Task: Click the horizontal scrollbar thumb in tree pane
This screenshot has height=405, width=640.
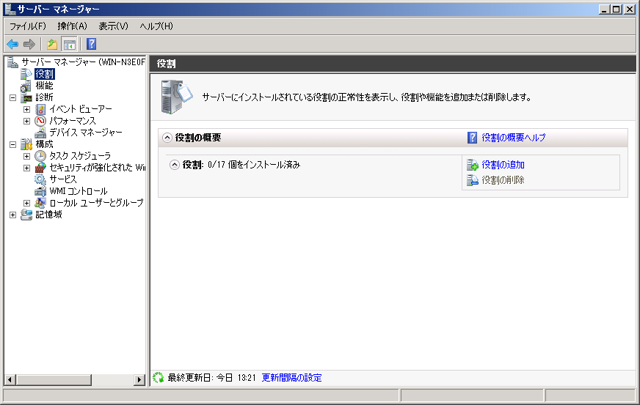Action: pos(54,380)
